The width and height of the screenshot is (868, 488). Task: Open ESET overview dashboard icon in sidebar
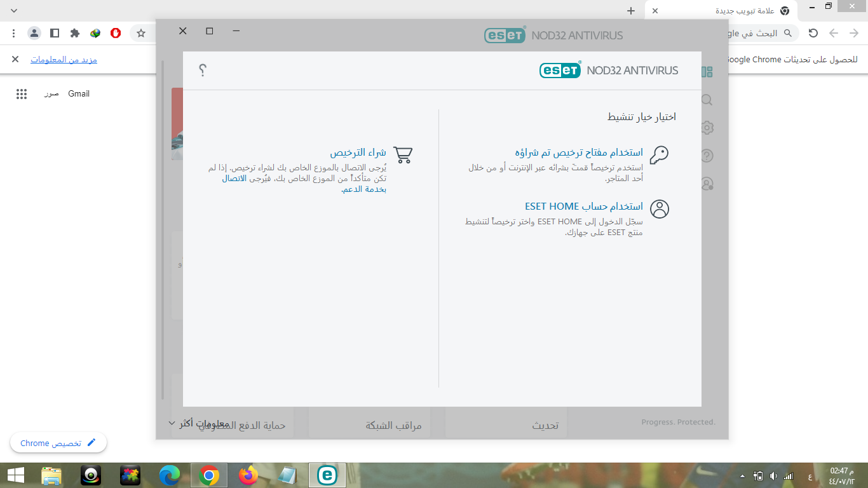707,72
